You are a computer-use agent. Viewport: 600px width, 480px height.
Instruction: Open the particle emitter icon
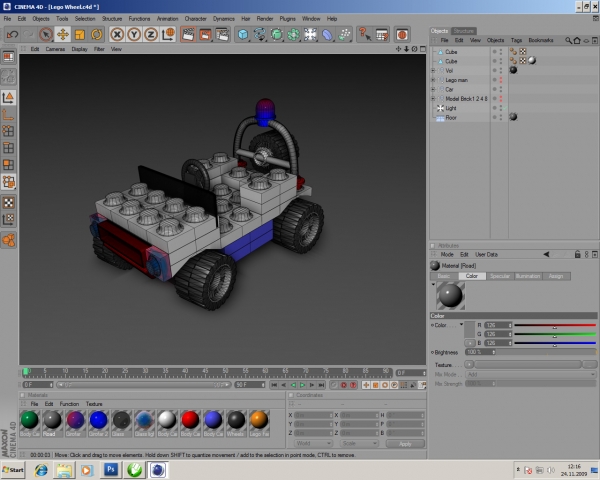(344, 35)
